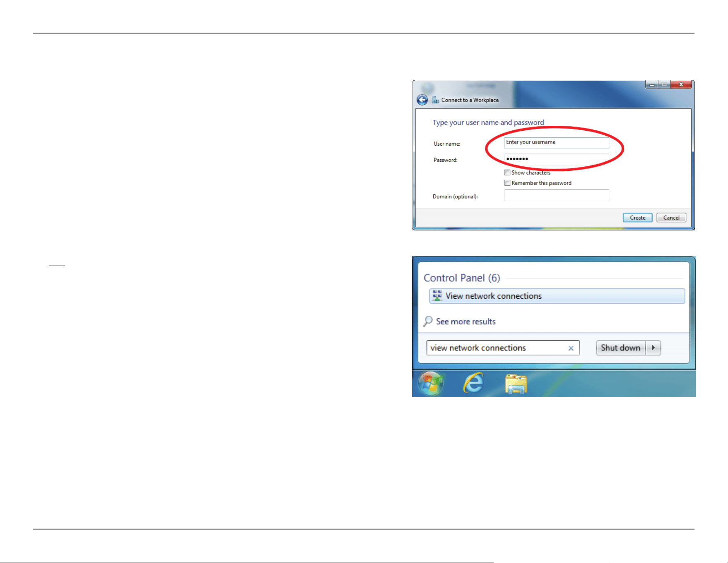Click the Cancel button
The image size is (728, 563).
coord(671,218)
